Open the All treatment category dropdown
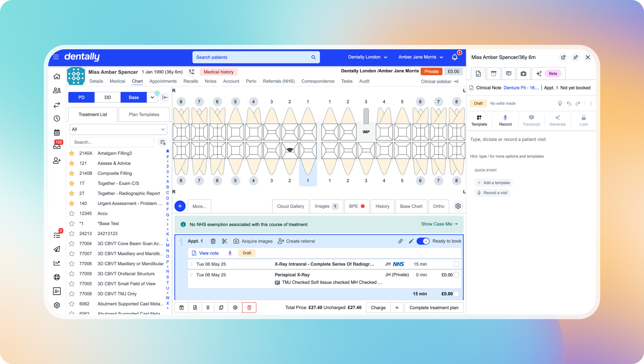Viewport: 644px width, 364px height. point(118,129)
